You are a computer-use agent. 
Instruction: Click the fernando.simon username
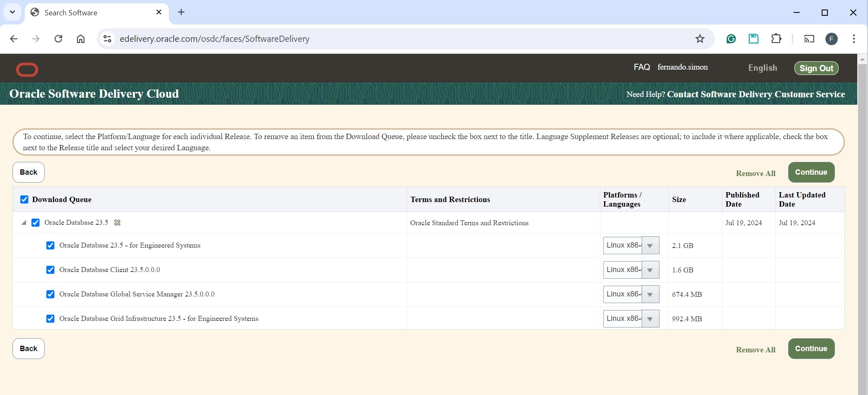point(683,67)
